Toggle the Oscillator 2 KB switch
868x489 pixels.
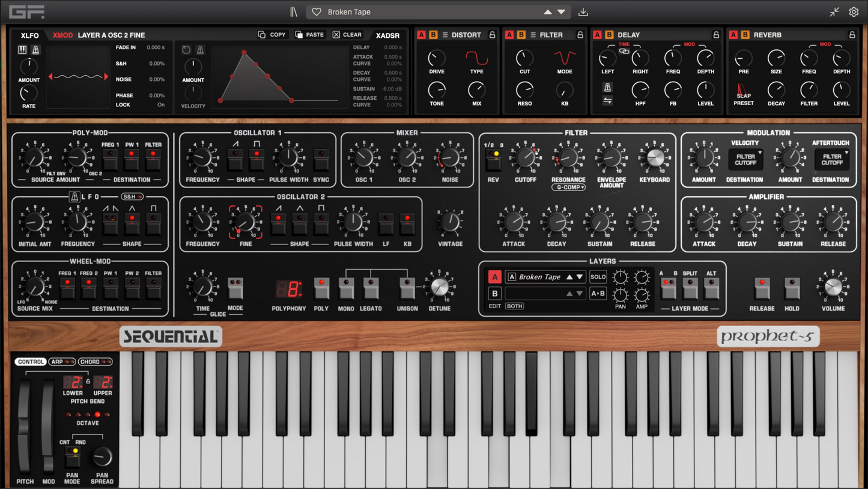click(407, 224)
